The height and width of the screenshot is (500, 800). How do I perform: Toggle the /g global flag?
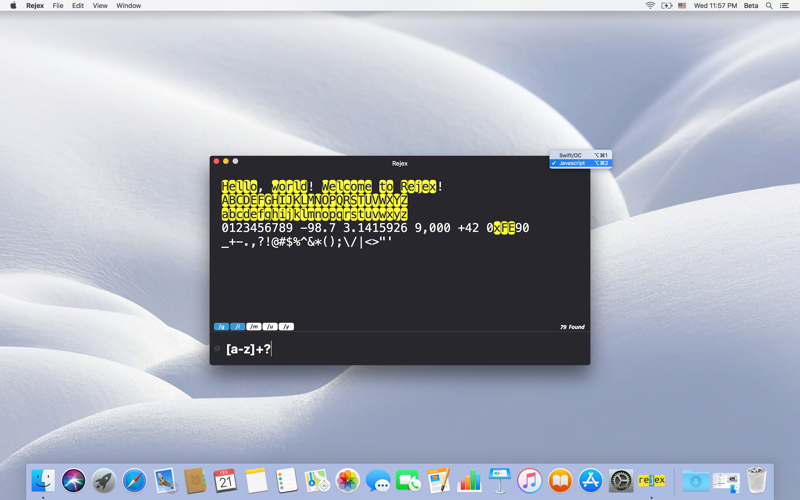[x=221, y=327]
